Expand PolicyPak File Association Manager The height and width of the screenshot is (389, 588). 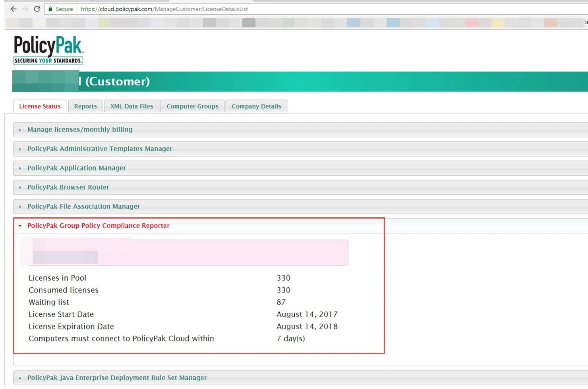[x=84, y=207]
